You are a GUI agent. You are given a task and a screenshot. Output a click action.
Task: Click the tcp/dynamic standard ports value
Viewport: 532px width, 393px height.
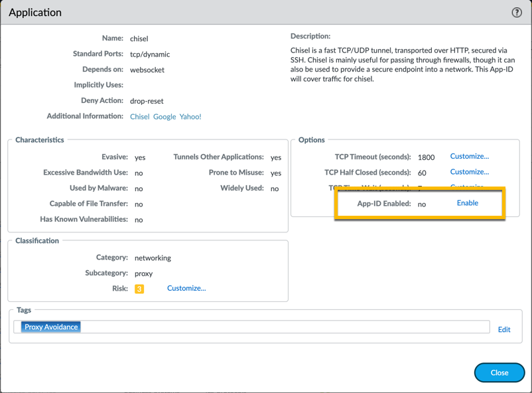(150, 54)
